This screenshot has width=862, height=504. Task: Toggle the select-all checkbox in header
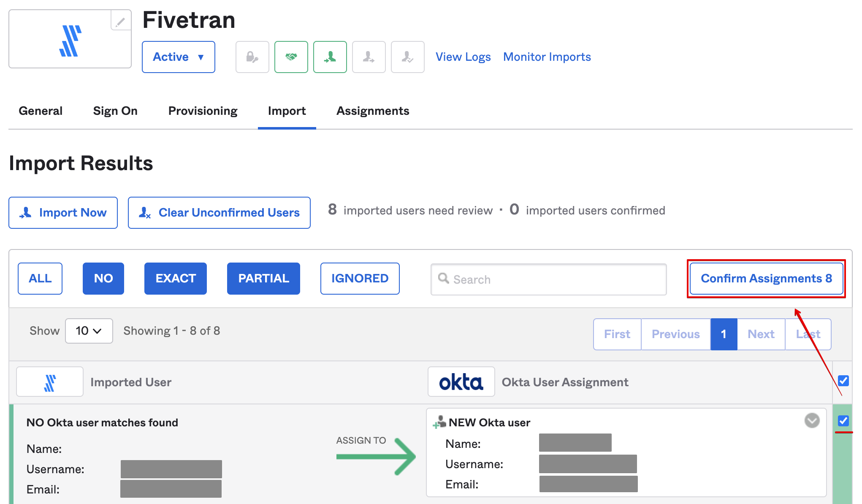pyautogui.click(x=843, y=381)
